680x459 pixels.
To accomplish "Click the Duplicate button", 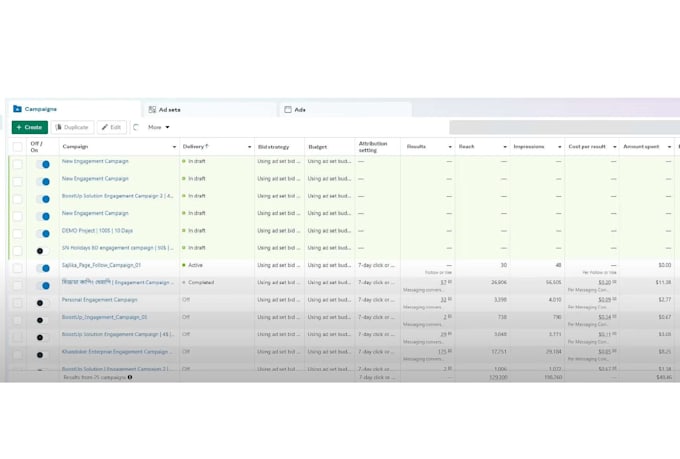I will 72,127.
